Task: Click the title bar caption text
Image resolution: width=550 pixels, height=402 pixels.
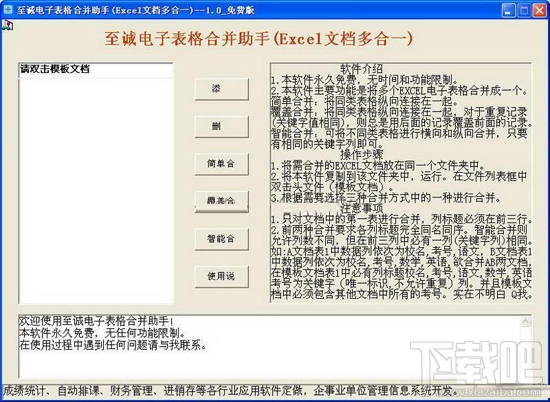Action: [x=135, y=10]
